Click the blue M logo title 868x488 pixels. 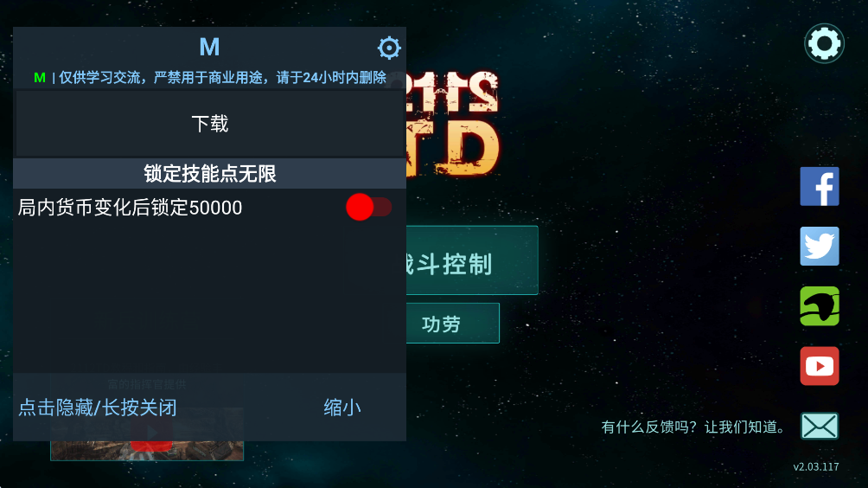tap(209, 47)
